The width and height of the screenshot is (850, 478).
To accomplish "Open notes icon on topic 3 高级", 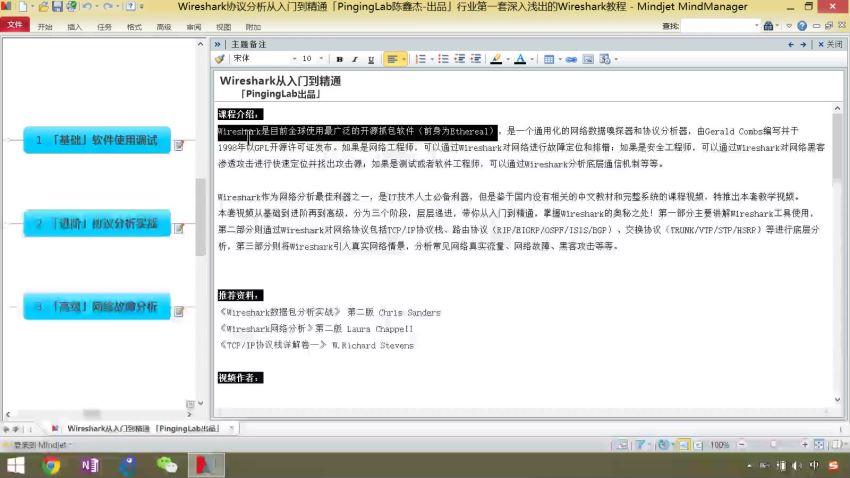I will 179,311.
